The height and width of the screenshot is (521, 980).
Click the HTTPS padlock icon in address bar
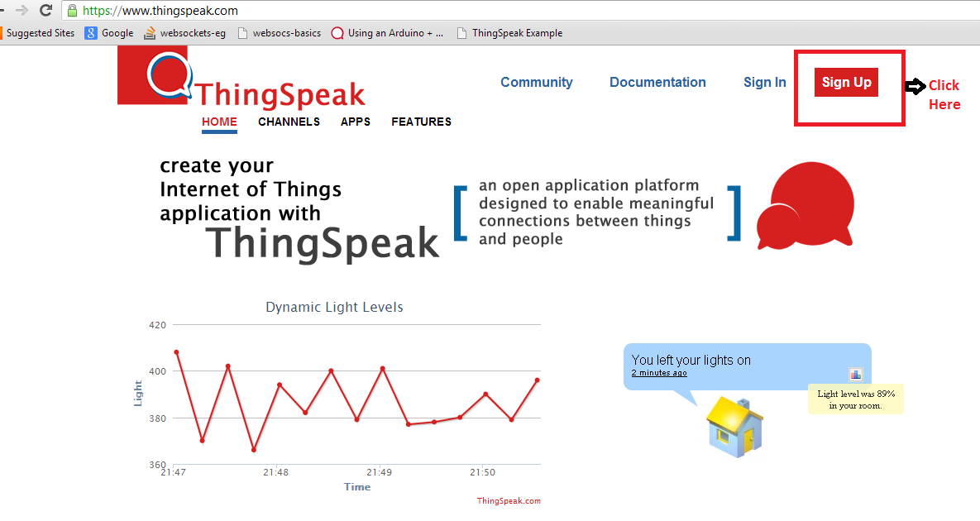[x=73, y=11]
